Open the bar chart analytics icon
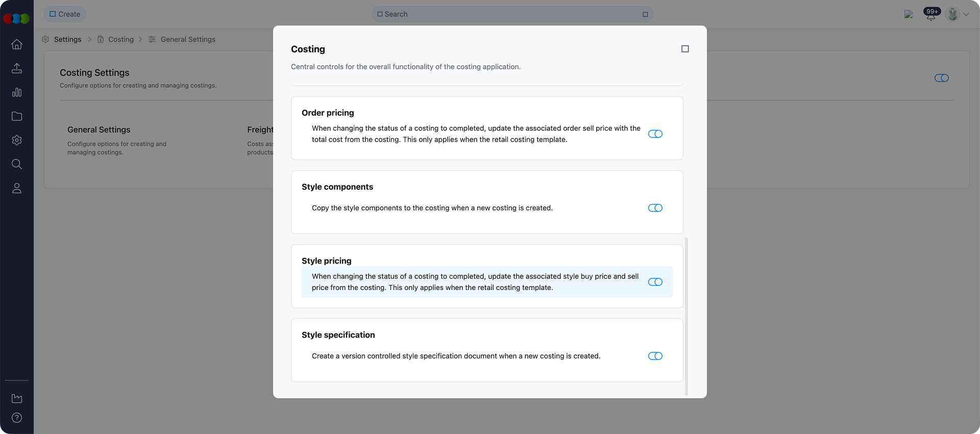The image size is (980, 434). pyautogui.click(x=17, y=92)
